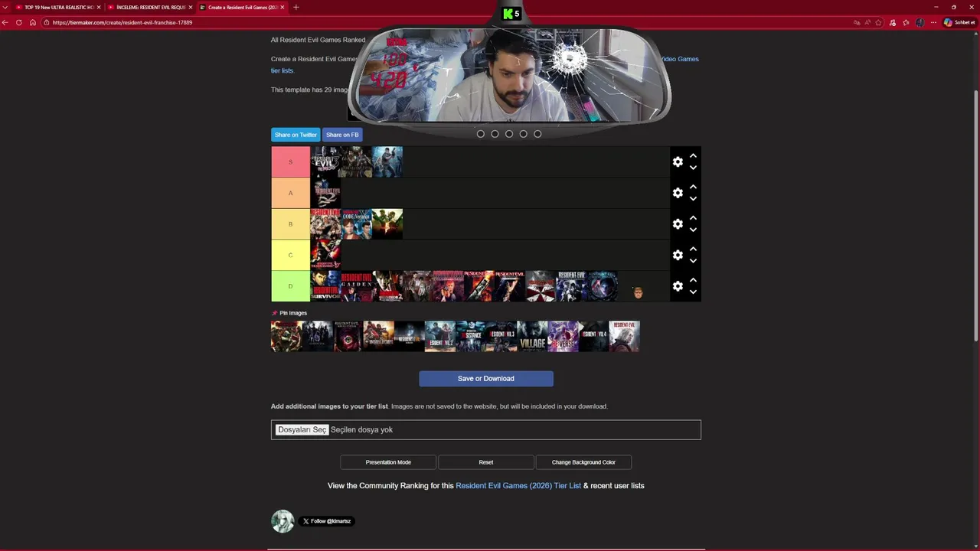Click the page vertical scrollbar
The image size is (980, 551).
tap(976, 214)
